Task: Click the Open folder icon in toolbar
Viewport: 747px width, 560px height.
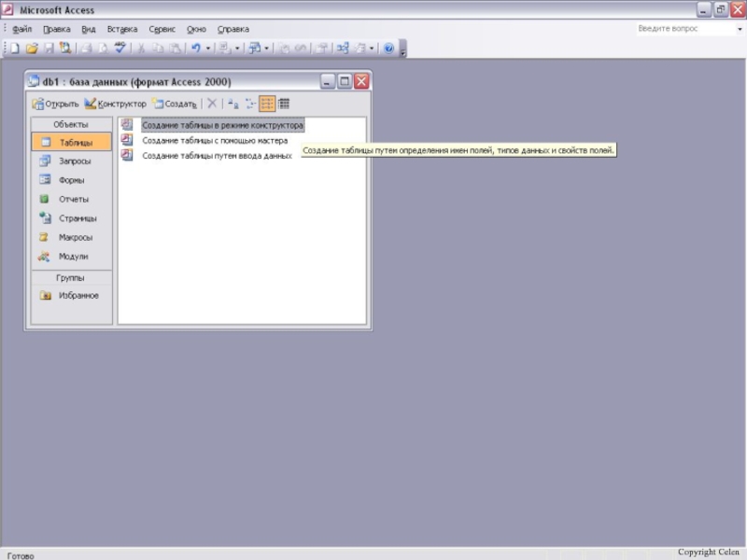Action: point(31,48)
